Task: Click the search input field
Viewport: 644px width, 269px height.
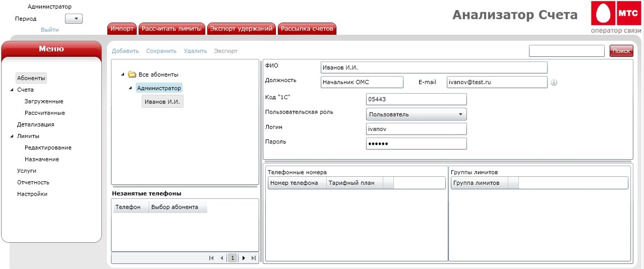Action: click(567, 51)
